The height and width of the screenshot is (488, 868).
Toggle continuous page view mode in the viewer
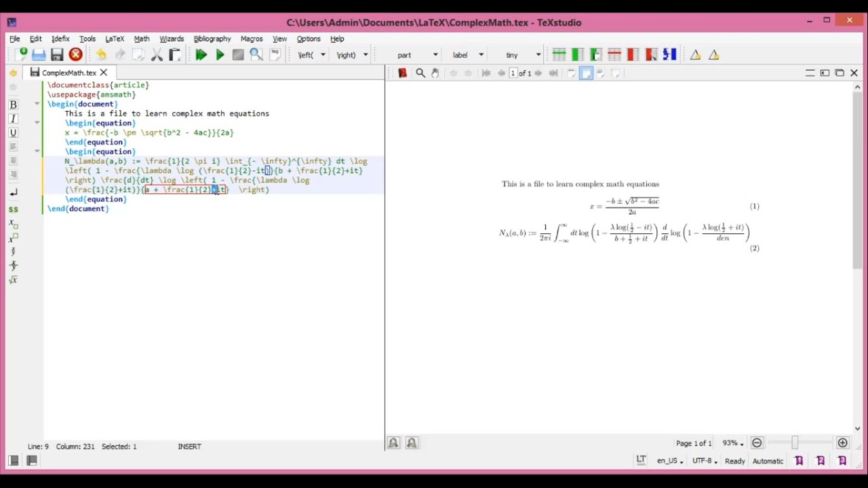click(x=587, y=73)
